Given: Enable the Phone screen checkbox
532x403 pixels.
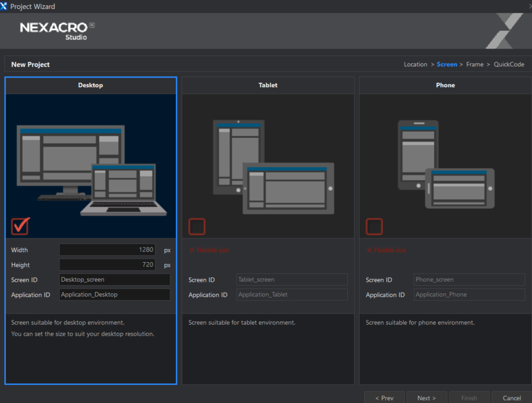Looking at the screenshot, I should click(x=374, y=226).
